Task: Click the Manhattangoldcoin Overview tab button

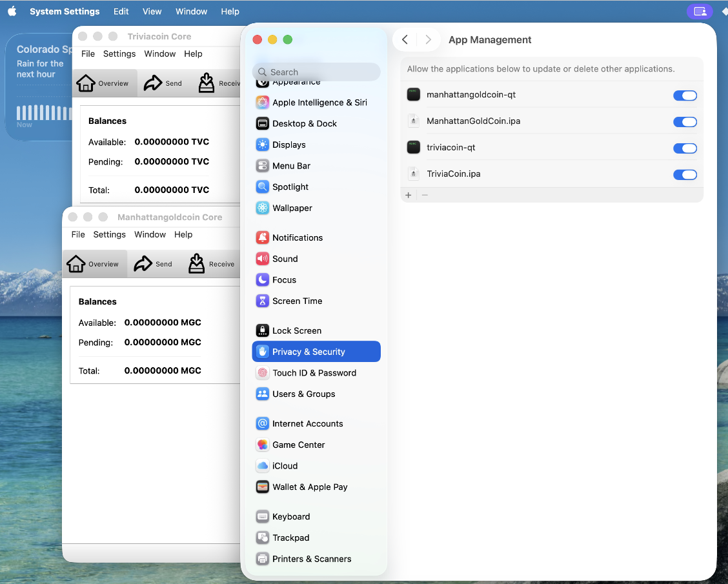Action: (x=95, y=264)
